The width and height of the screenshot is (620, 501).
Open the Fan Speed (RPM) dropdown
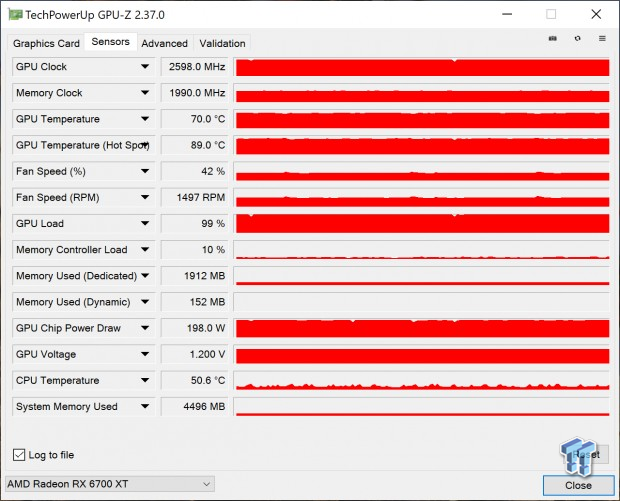coord(145,197)
